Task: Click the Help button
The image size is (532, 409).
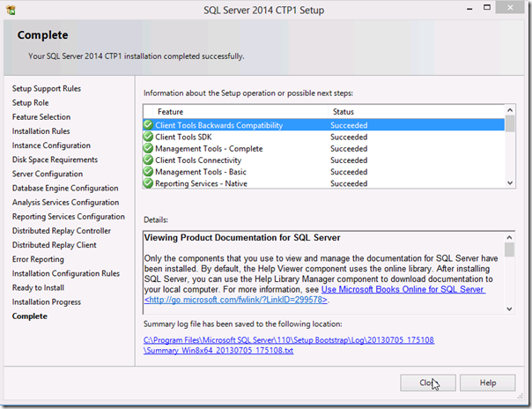Action: click(488, 383)
